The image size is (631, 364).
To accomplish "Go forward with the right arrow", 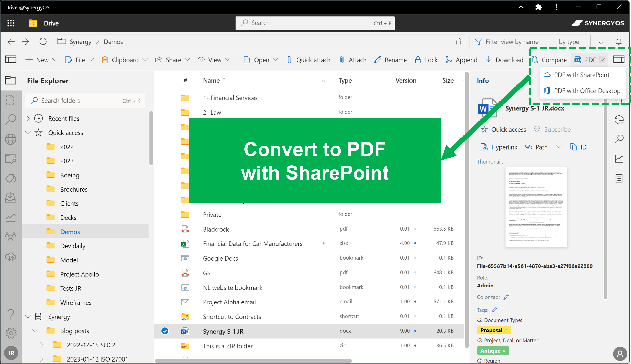I will click(25, 42).
